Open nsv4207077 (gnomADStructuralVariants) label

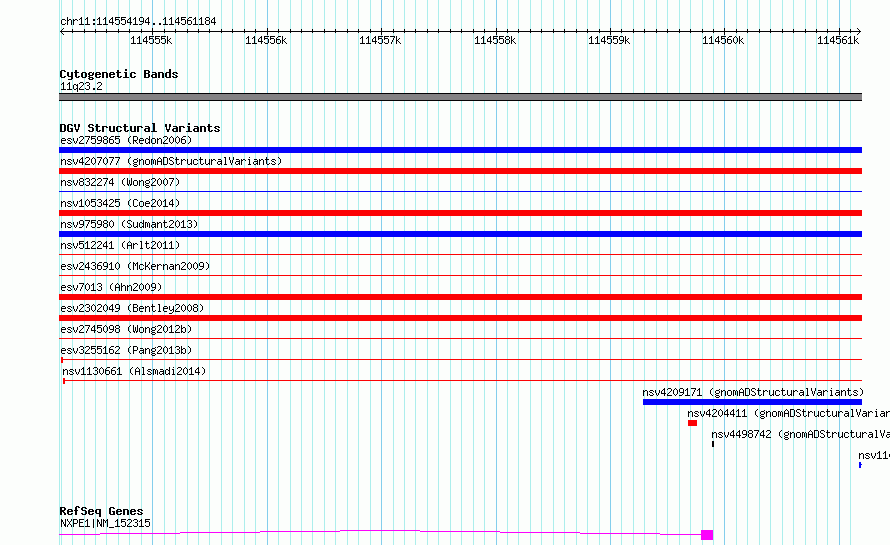[x=171, y=161]
